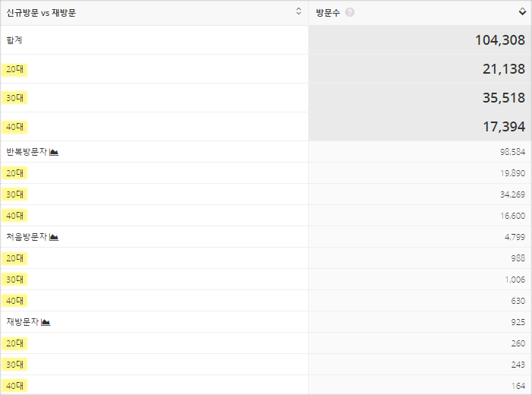Open the 재방문자 row label
The image size is (532, 395).
23,322
